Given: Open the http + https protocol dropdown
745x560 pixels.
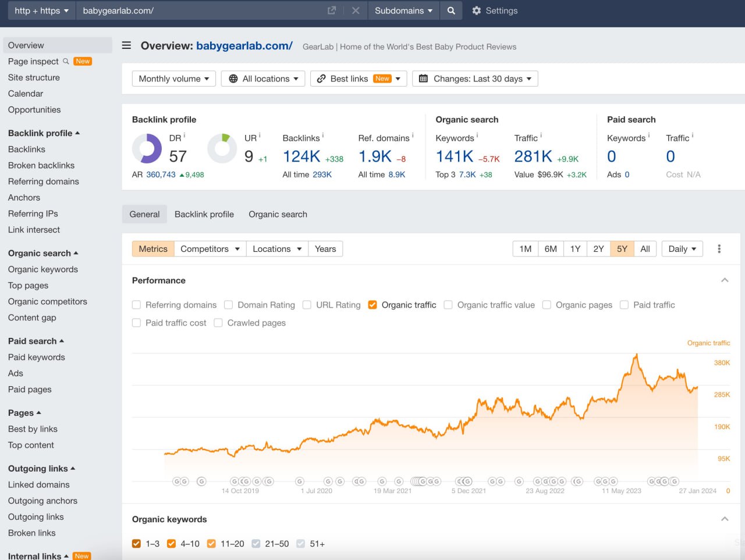Looking at the screenshot, I should click(41, 10).
